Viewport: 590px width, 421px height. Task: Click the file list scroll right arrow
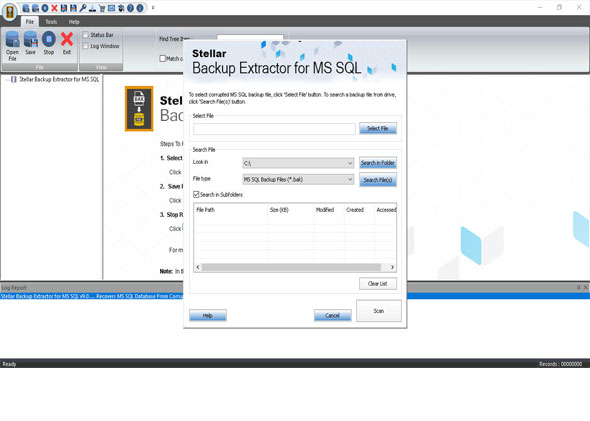(x=392, y=267)
